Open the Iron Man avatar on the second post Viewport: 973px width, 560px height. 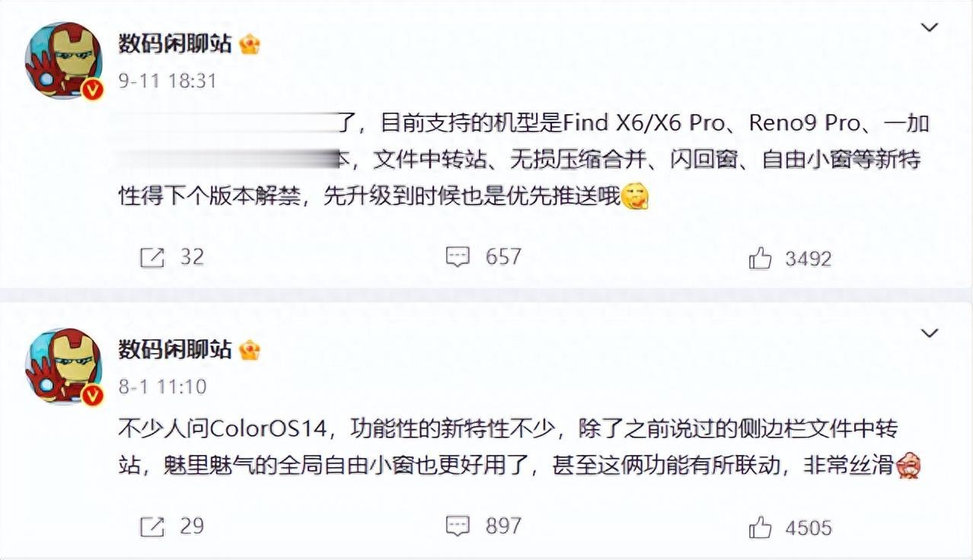coord(64,367)
